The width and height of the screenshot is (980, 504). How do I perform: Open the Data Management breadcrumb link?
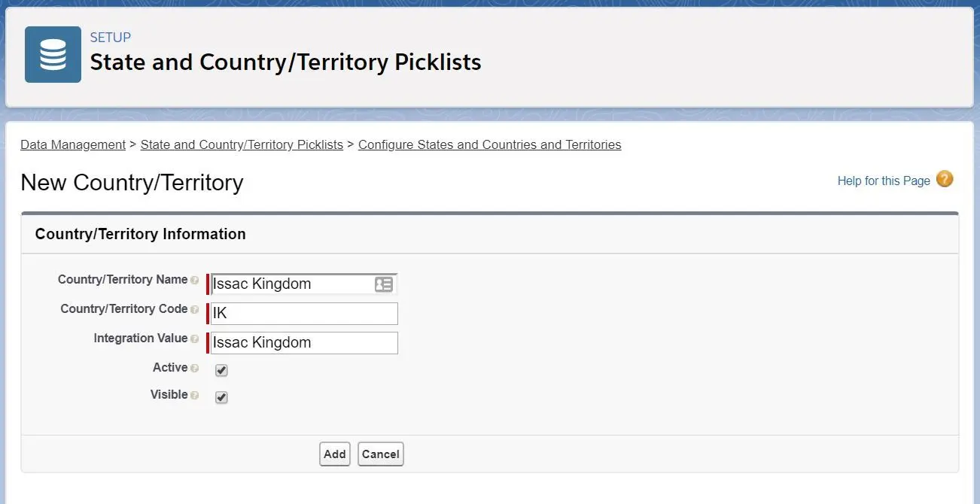coord(73,144)
